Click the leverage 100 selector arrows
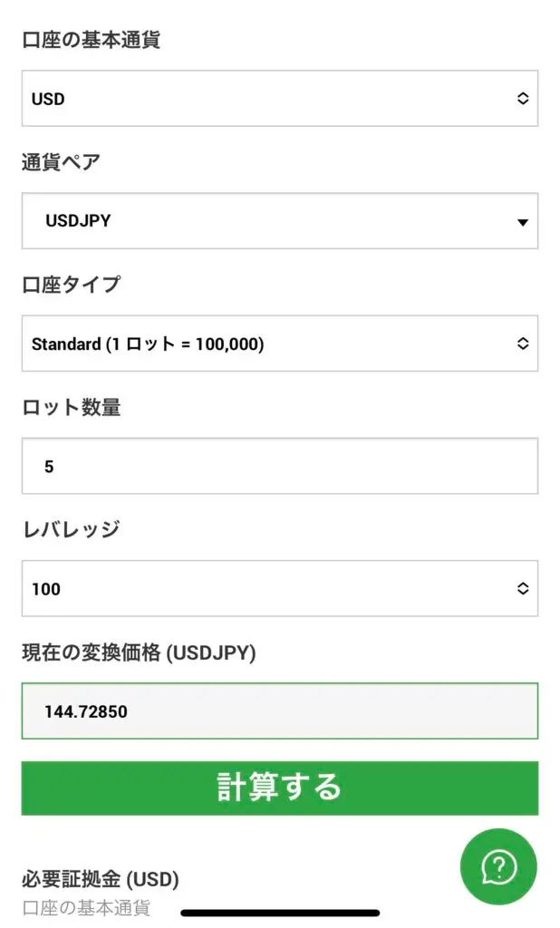This screenshot has height=928, width=560. click(523, 588)
